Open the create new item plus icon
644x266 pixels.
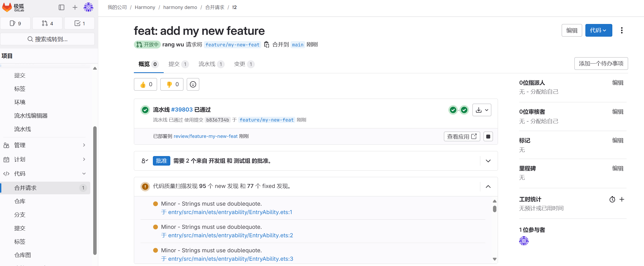[75, 7]
